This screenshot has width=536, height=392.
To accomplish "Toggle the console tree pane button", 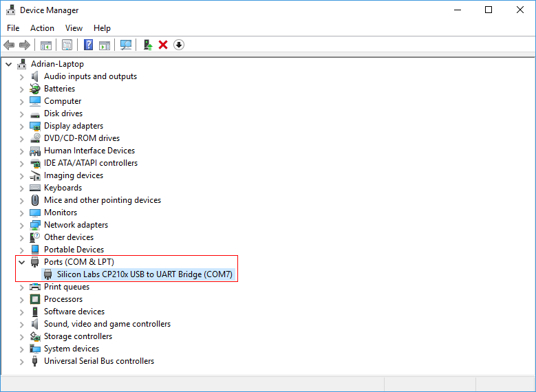I will 46,45.
